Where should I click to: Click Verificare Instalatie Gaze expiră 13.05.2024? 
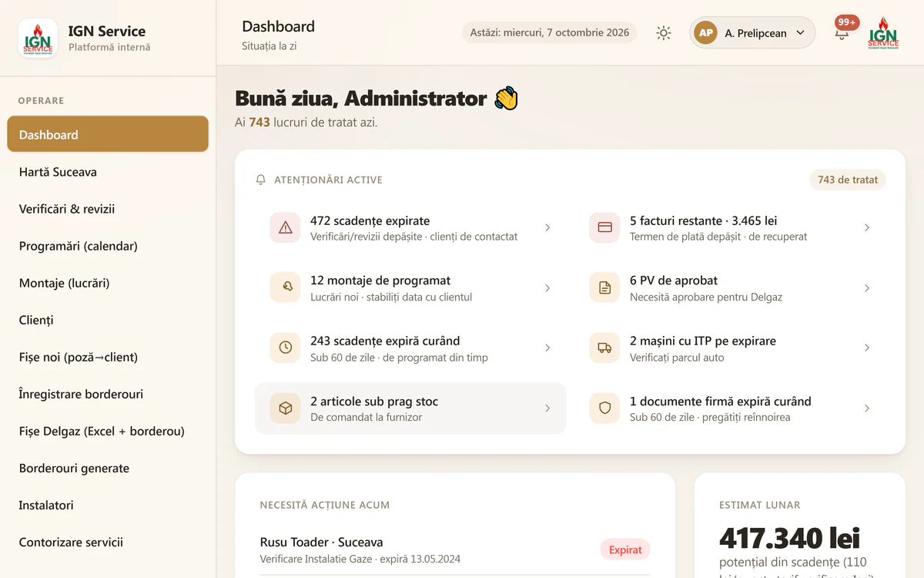[360, 559]
